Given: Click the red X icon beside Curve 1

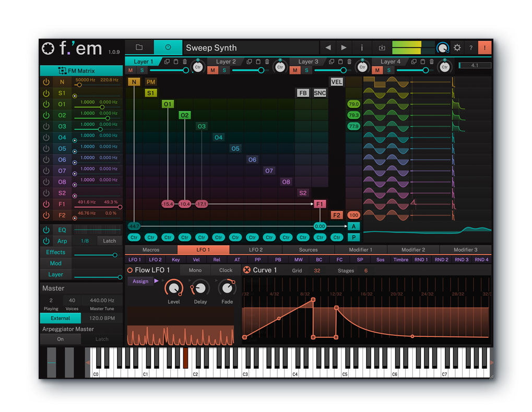Looking at the screenshot, I should [246, 270].
